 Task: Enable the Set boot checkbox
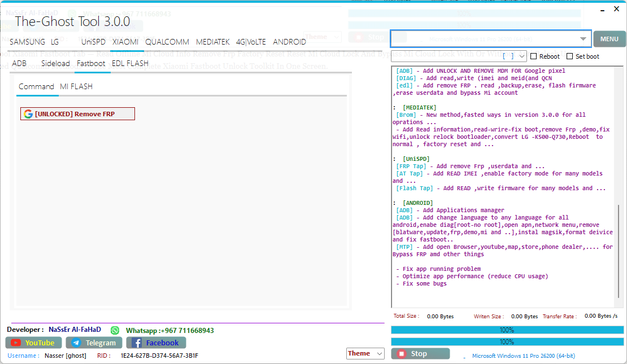point(570,56)
